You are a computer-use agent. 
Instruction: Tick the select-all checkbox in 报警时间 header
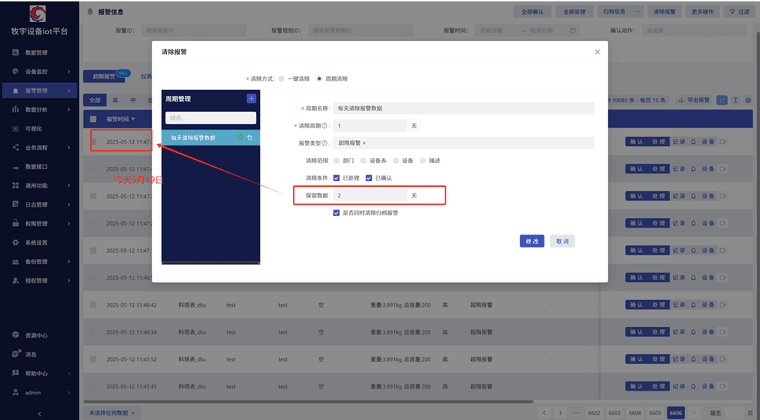point(94,119)
